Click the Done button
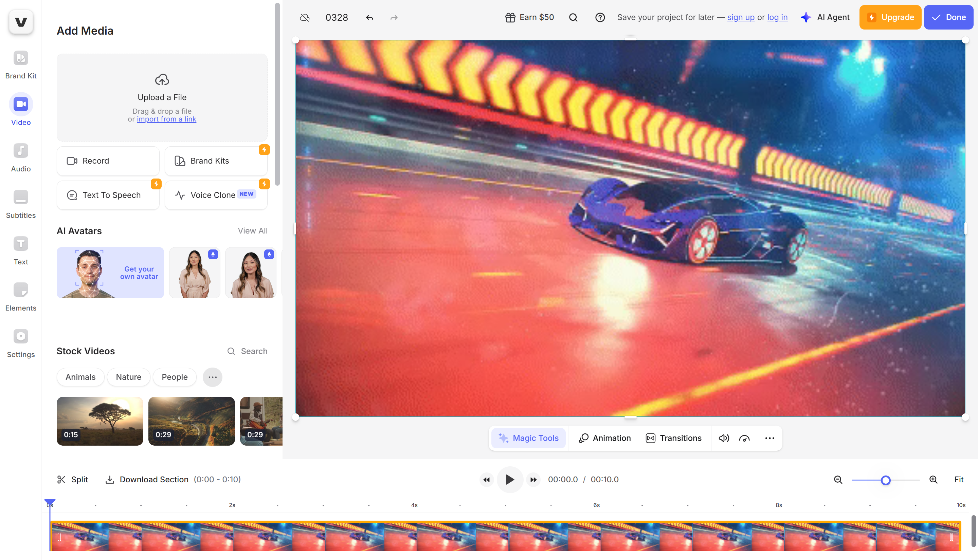Viewport: 978px width, 560px height. coord(948,17)
